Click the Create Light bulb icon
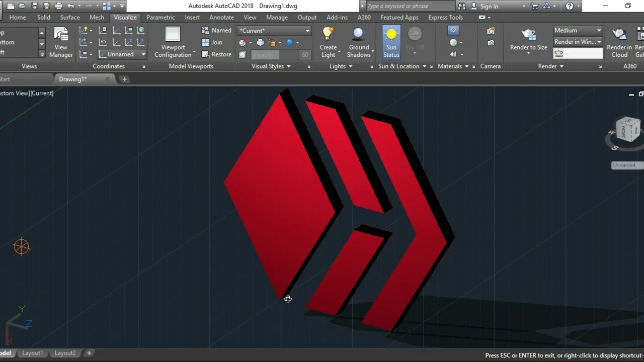The image size is (644, 362). (328, 34)
